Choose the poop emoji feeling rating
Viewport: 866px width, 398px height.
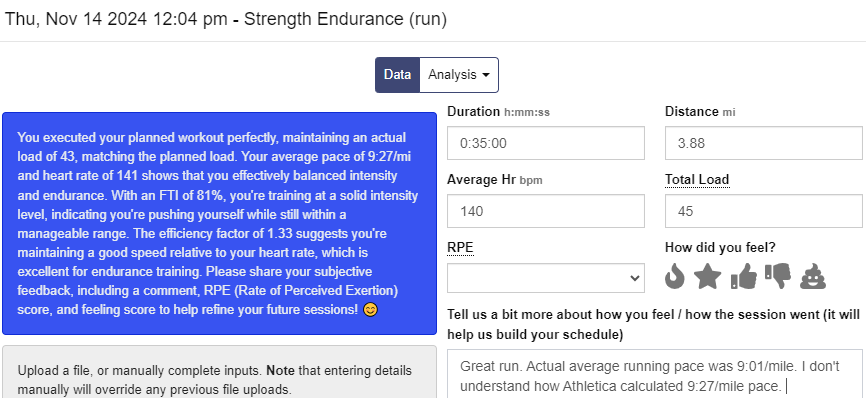pyautogui.click(x=813, y=276)
